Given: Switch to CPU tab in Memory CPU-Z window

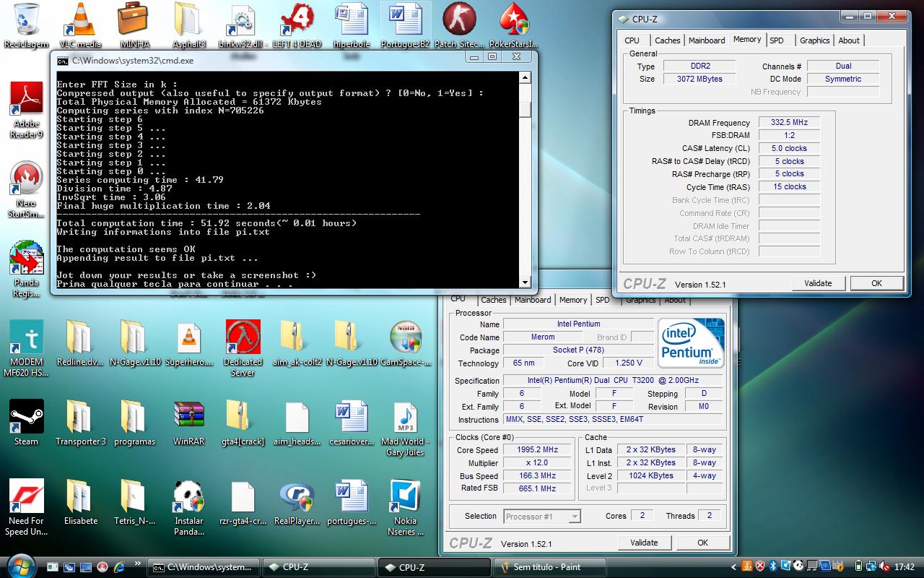Looking at the screenshot, I should coord(632,40).
